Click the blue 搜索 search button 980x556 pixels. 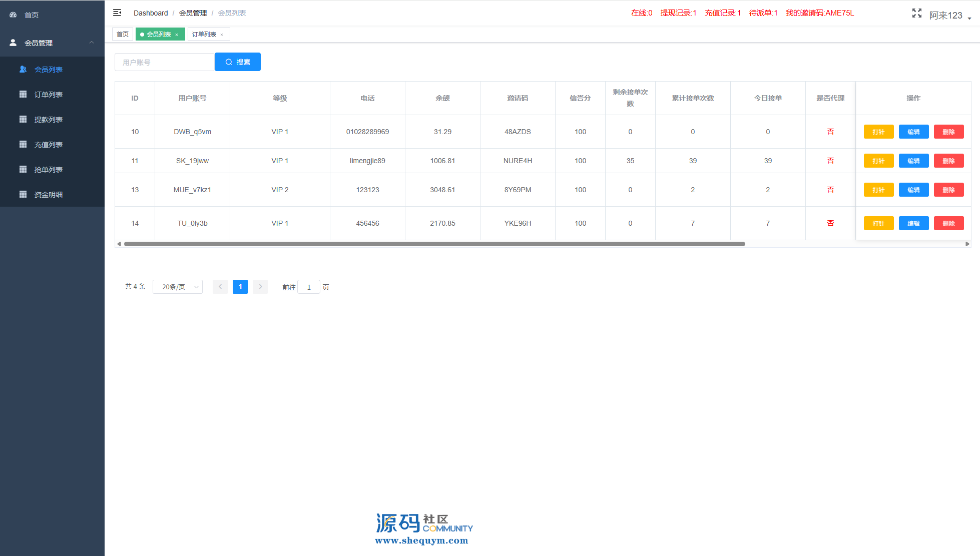point(238,62)
